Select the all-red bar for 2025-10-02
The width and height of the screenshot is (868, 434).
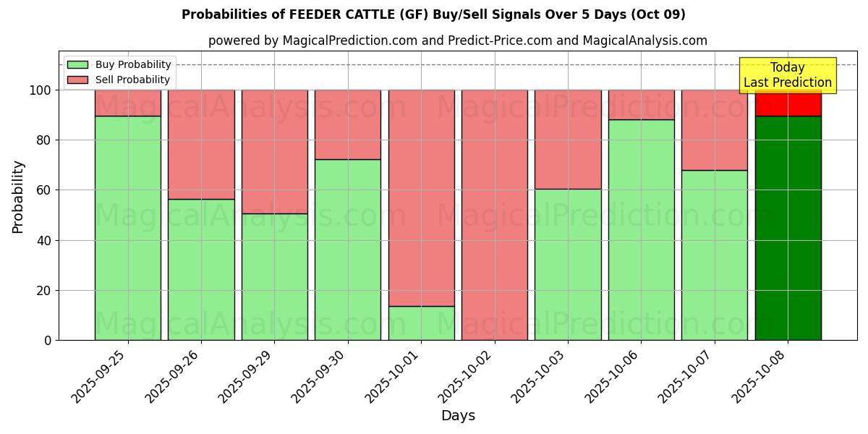(495, 215)
